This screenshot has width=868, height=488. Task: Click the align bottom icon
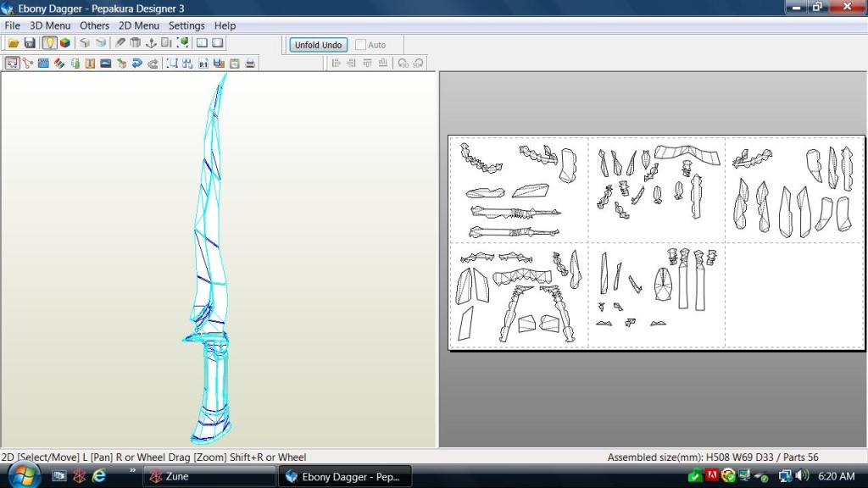coord(382,63)
